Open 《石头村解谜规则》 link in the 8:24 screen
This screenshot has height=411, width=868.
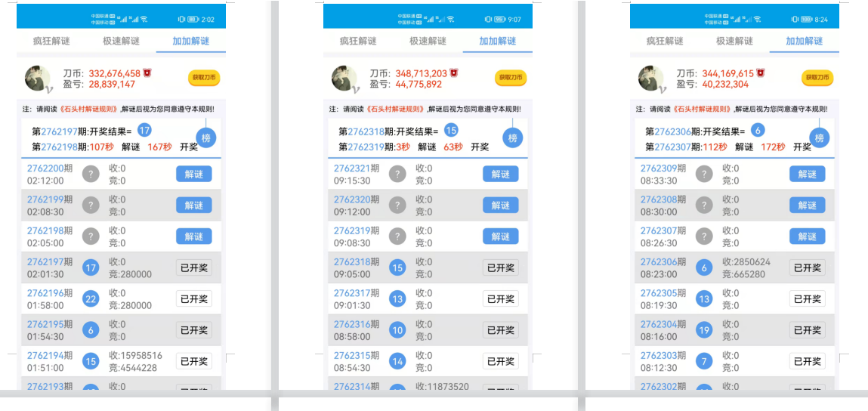(x=702, y=109)
